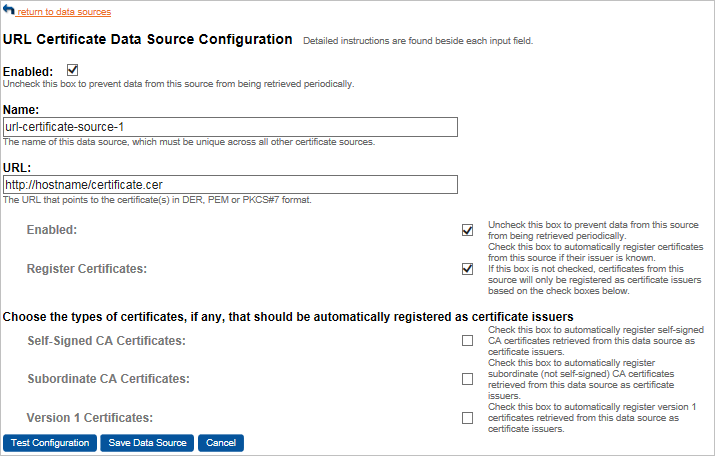The image size is (715, 456).
Task: Cancel the data source configuration
Action: point(221,443)
